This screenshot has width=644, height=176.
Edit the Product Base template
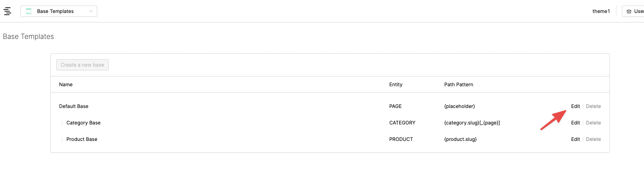(x=575, y=139)
